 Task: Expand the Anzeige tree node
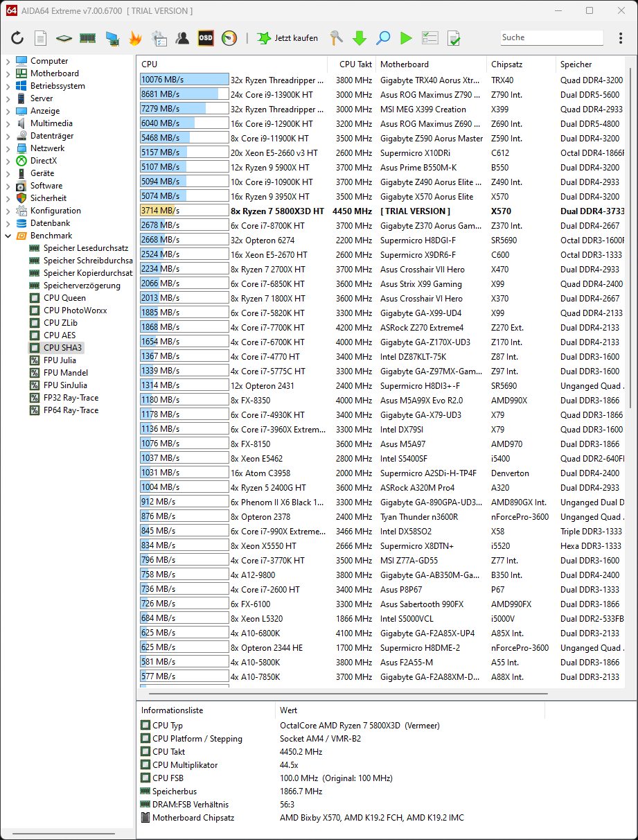click(x=8, y=111)
